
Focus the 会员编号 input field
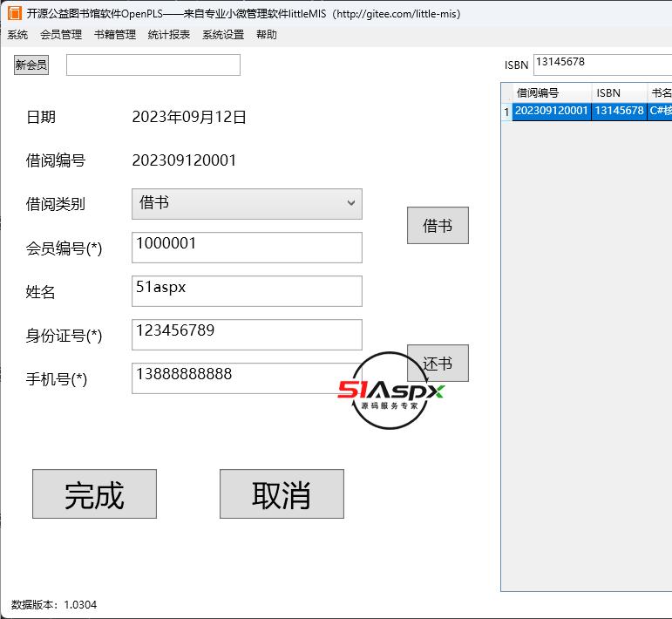247,248
